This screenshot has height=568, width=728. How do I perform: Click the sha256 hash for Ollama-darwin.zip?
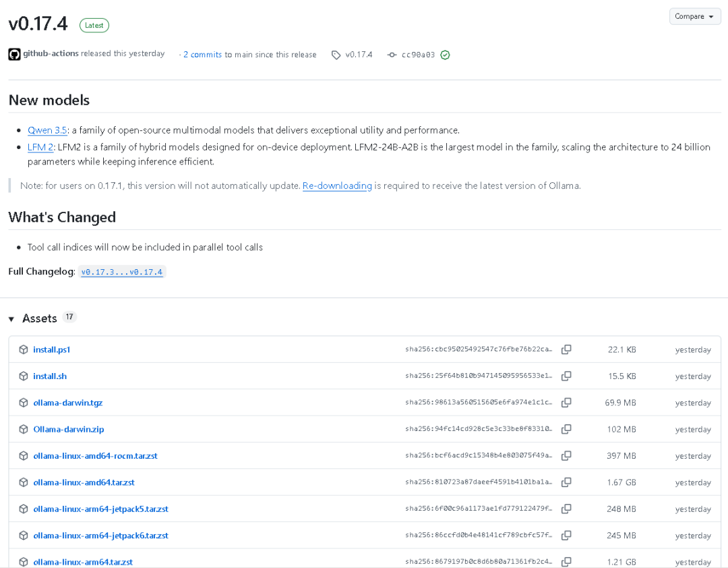tap(479, 428)
